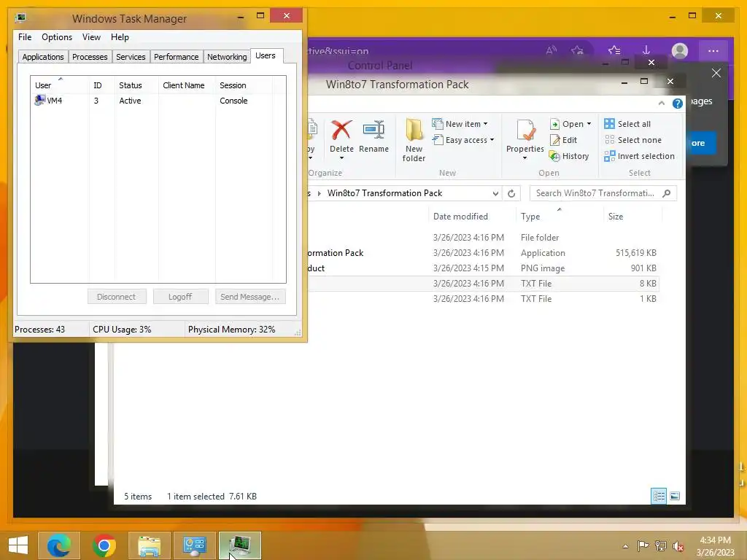
Task: Click Select none in the ribbon
Action: coord(633,140)
